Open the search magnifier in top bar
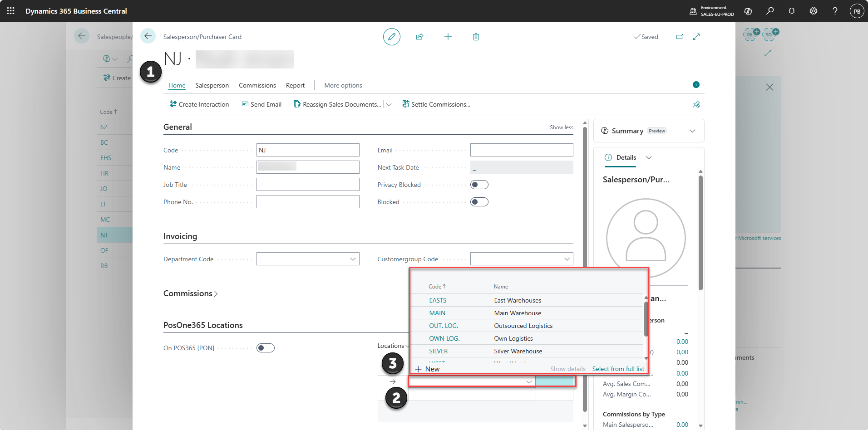Screen dimensions: 868x430 tap(770, 11)
